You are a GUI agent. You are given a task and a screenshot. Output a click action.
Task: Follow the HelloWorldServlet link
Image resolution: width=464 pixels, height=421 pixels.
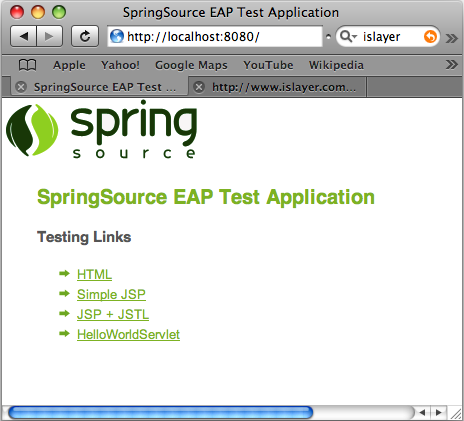[128, 334]
